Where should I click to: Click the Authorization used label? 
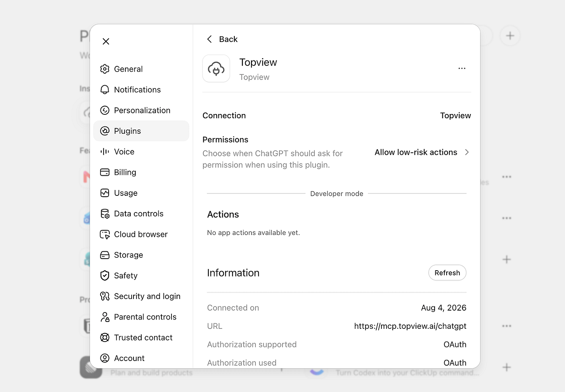[x=242, y=363]
